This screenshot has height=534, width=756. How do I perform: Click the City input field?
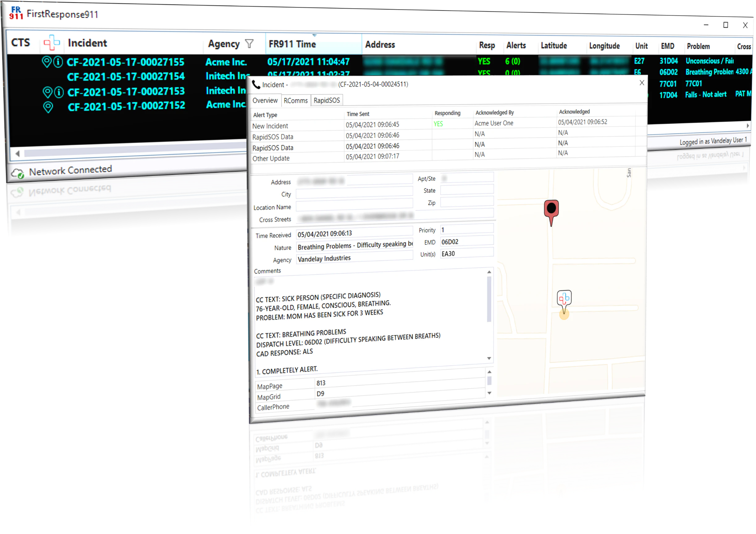tap(354, 194)
